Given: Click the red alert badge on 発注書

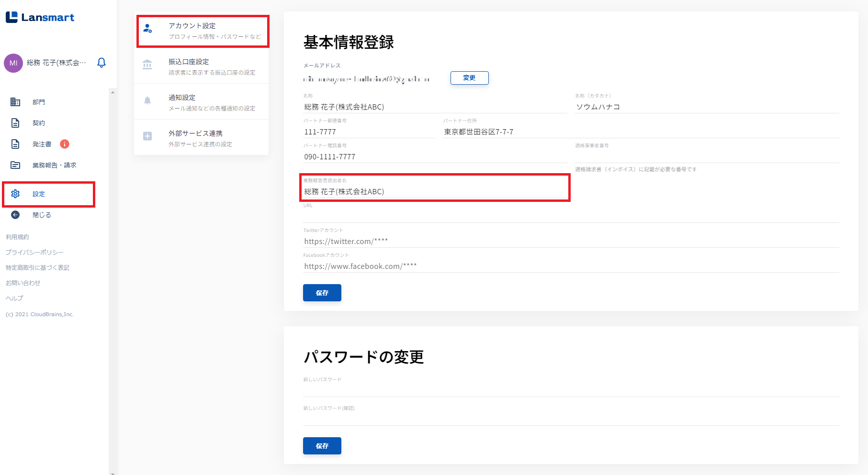Looking at the screenshot, I should point(65,144).
